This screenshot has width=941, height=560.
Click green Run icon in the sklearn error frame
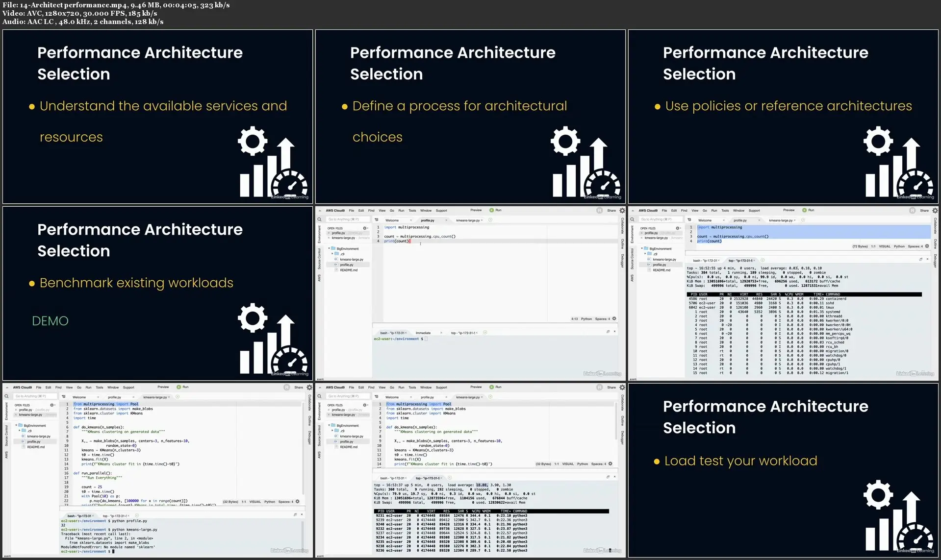point(178,387)
